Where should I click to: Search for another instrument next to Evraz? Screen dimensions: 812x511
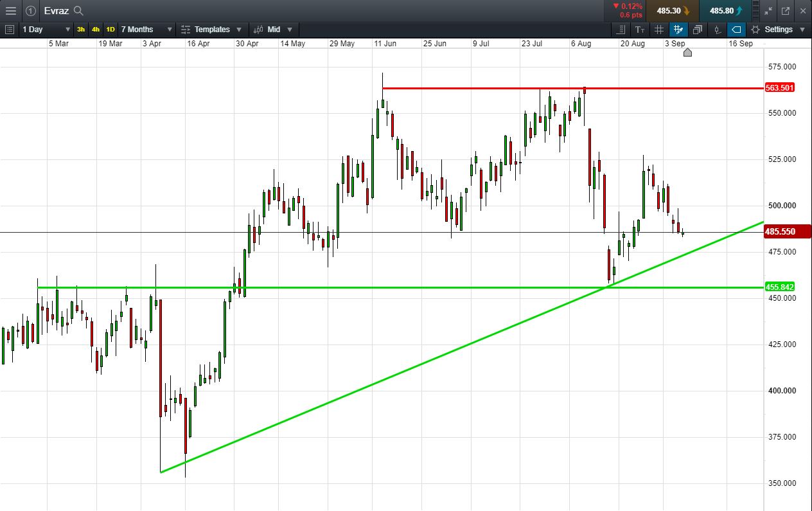[x=78, y=11]
